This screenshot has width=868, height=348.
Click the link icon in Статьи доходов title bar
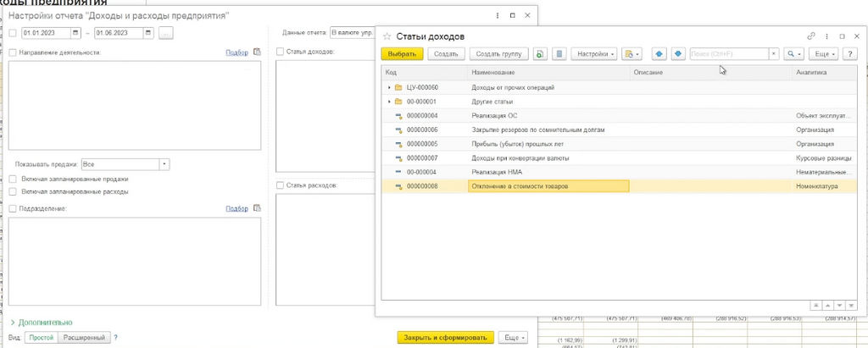[811, 36]
